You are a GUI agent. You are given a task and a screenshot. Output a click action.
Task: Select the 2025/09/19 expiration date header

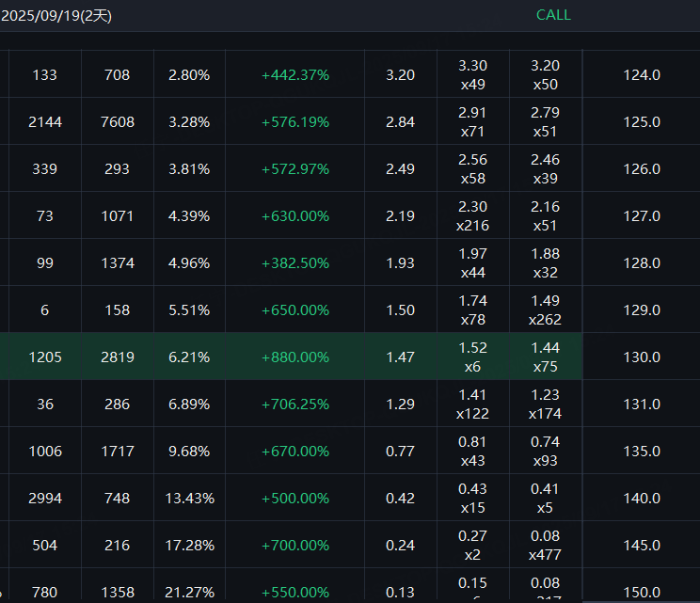pos(56,16)
